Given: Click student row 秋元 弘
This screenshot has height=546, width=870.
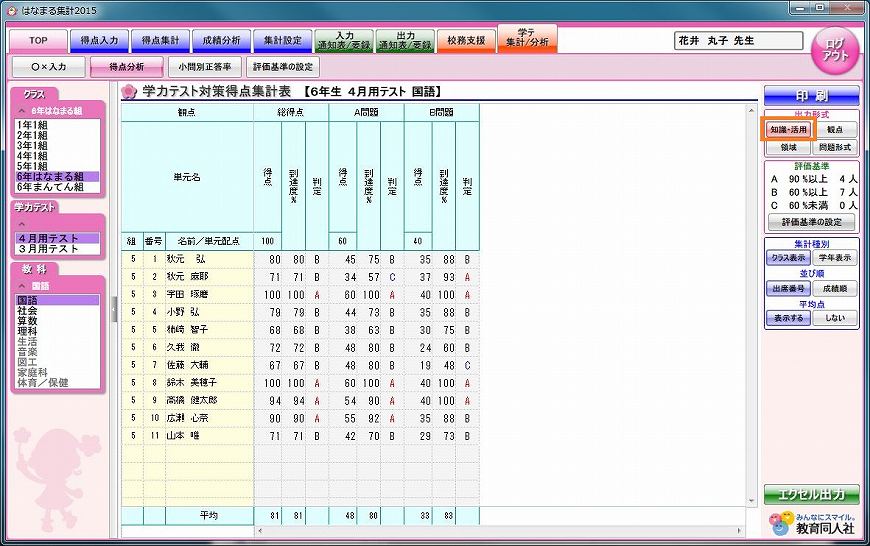Looking at the screenshot, I should (300, 259).
